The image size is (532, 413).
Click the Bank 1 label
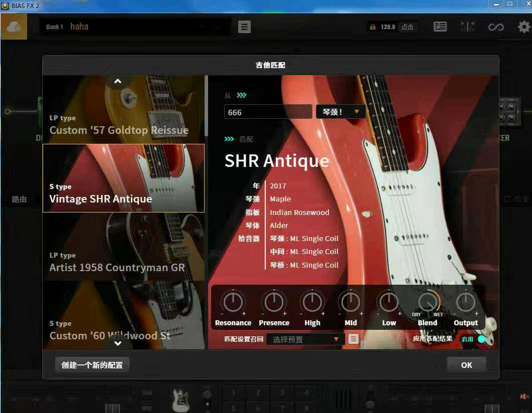[x=55, y=27]
